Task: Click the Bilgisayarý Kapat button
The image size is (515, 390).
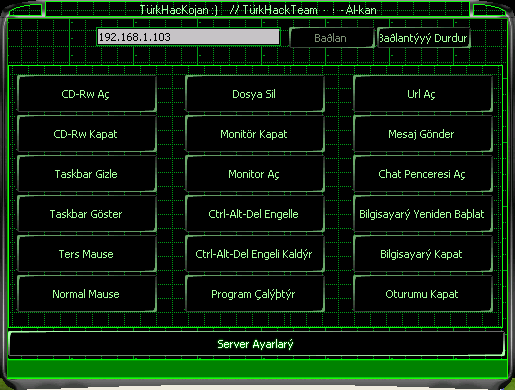Action: pos(423,254)
